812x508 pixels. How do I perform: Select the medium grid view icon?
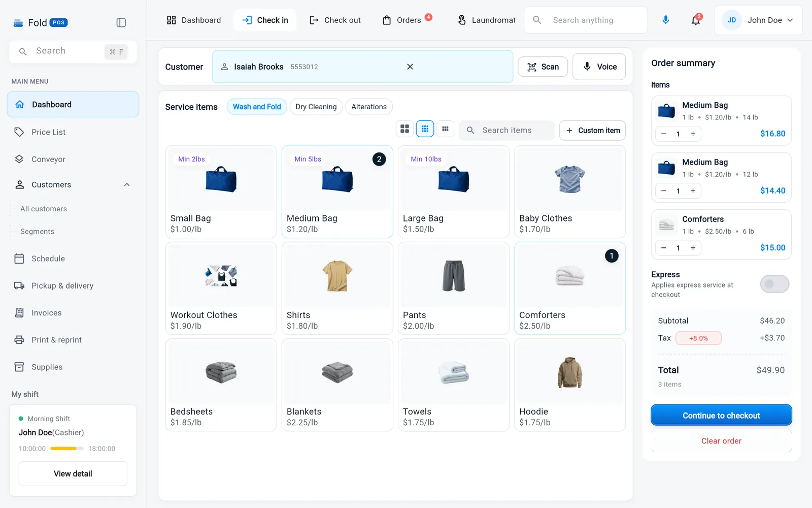point(425,129)
